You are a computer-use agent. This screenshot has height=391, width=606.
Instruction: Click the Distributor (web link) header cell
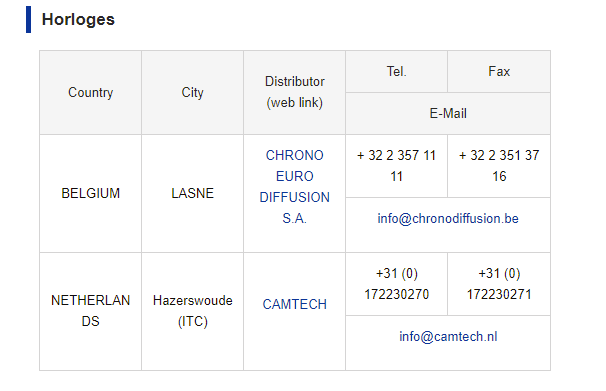pos(294,92)
